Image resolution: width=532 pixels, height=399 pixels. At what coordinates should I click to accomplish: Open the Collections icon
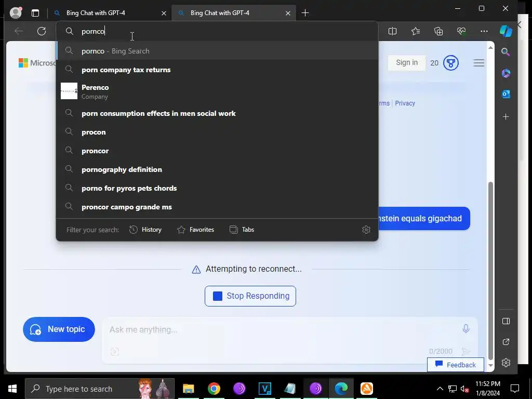coord(438,31)
